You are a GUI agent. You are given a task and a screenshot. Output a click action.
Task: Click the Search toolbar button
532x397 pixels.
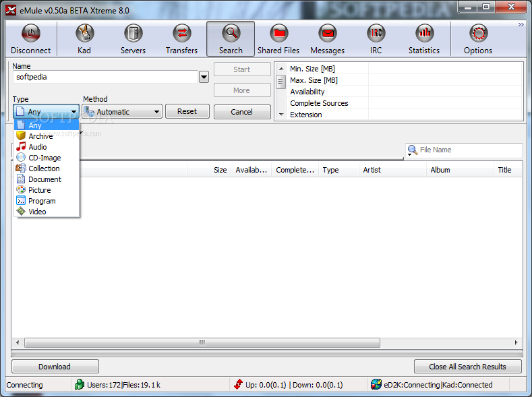tap(231, 39)
